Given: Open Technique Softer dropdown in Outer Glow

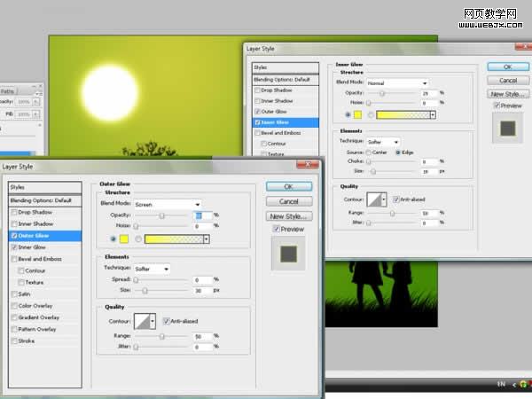Looking at the screenshot, I should coord(152,269).
